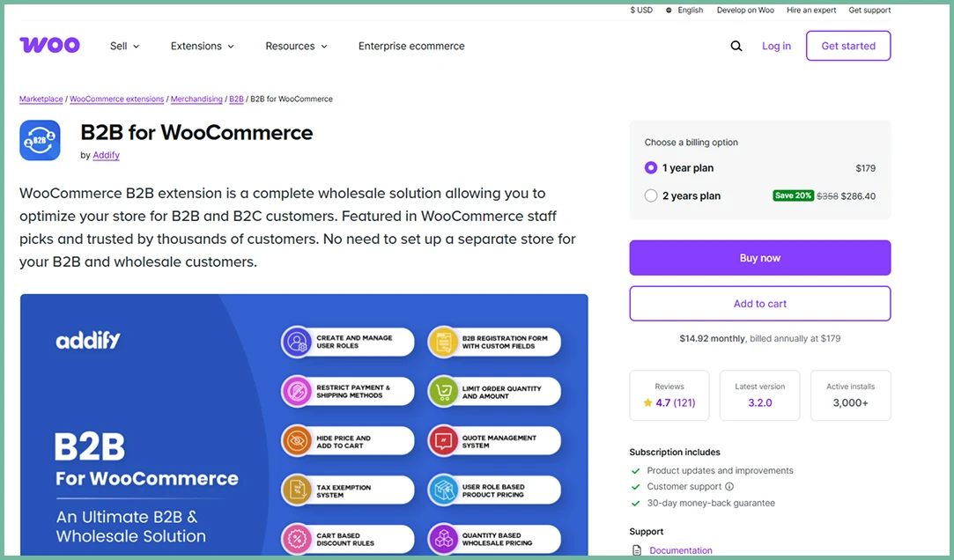Image resolution: width=954 pixels, height=560 pixels.
Task: Go to Merchandising breadcrumb
Action: tap(196, 99)
